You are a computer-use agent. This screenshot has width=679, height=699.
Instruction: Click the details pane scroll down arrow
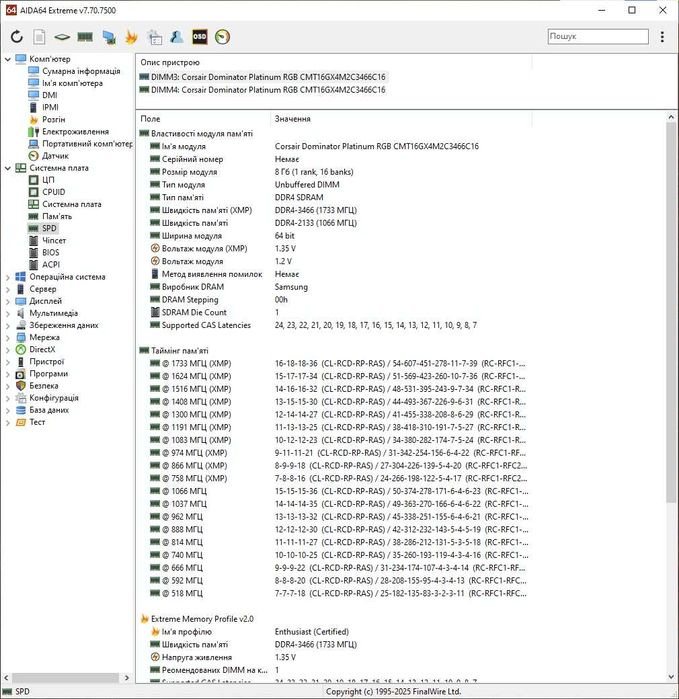click(x=671, y=677)
